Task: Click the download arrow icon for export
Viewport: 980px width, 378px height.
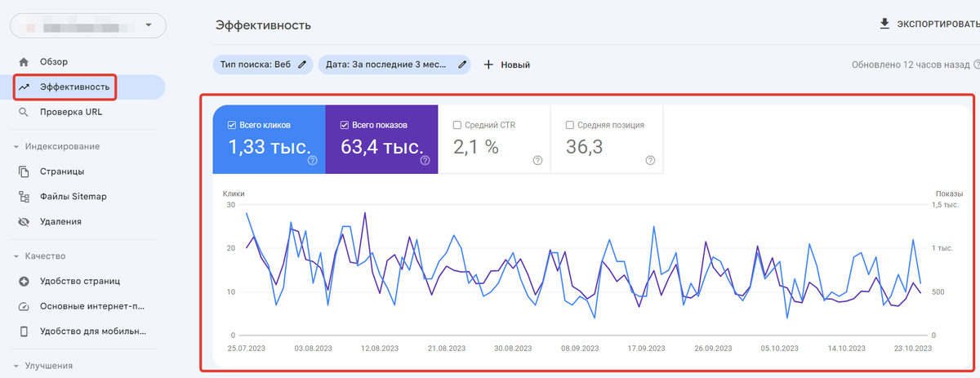Action: [884, 24]
